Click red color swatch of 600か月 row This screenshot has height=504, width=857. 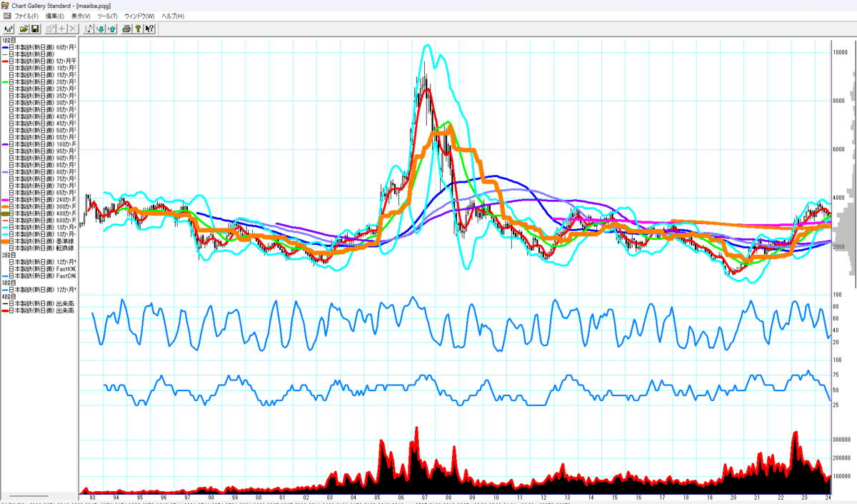(4, 221)
